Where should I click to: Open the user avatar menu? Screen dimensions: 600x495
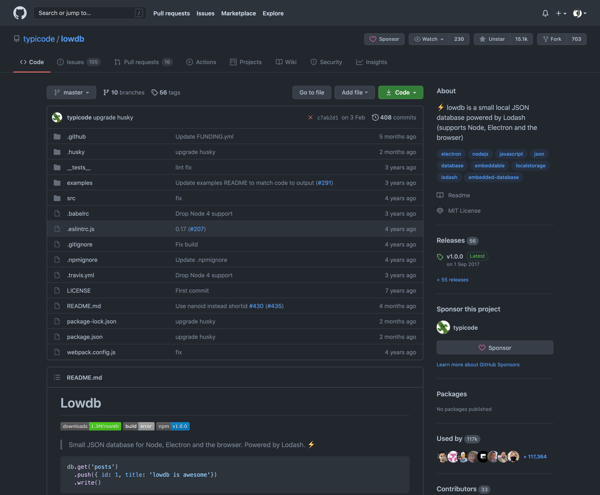tap(579, 13)
